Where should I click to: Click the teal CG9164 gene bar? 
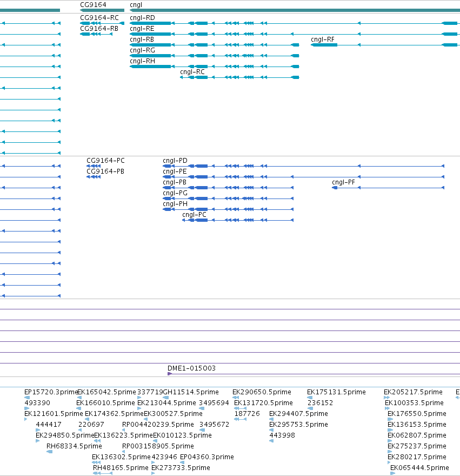point(102,10)
